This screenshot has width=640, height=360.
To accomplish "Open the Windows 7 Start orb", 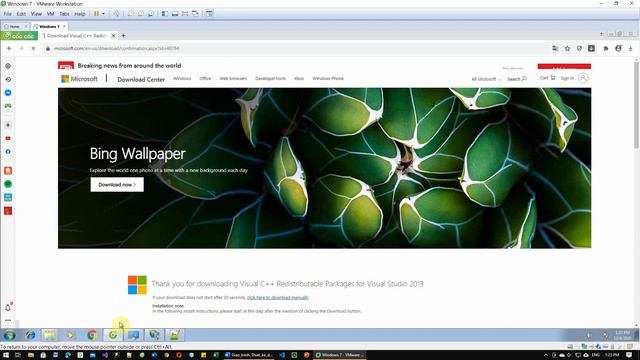I will coord(9,335).
